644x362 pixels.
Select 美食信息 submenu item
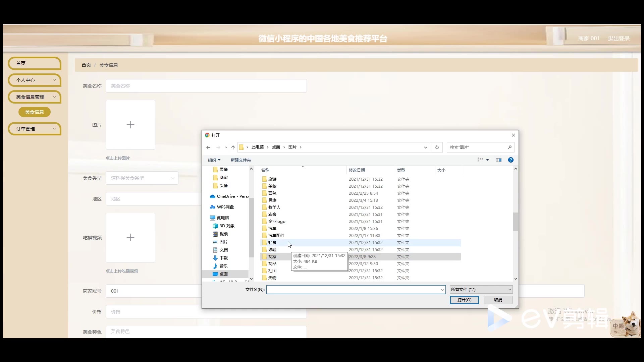(35, 112)
